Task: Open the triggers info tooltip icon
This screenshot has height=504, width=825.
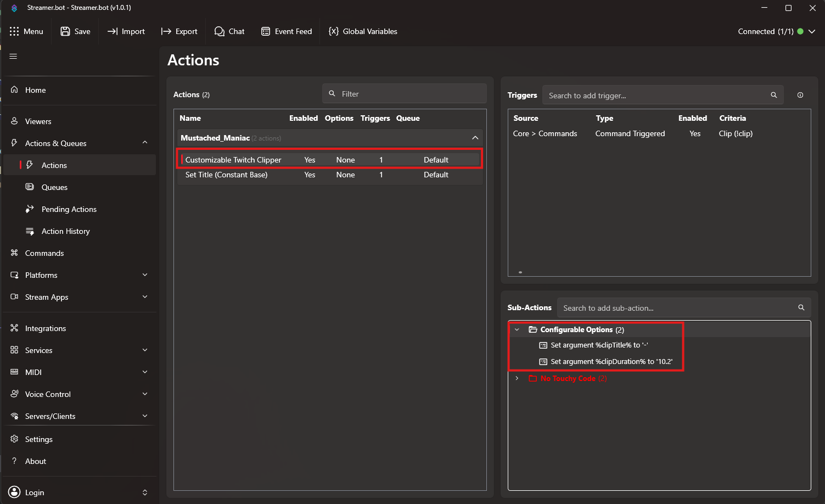Action: point(800,95)
